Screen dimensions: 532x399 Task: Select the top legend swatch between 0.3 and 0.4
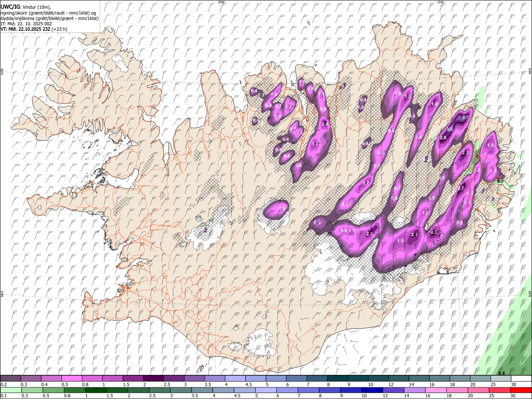(31, 379)
